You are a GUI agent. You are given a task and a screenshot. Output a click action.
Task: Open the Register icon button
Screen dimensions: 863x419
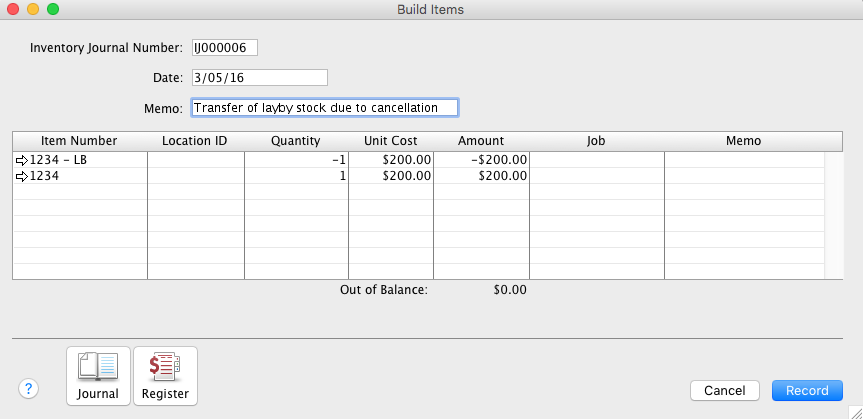click(165, 376)
